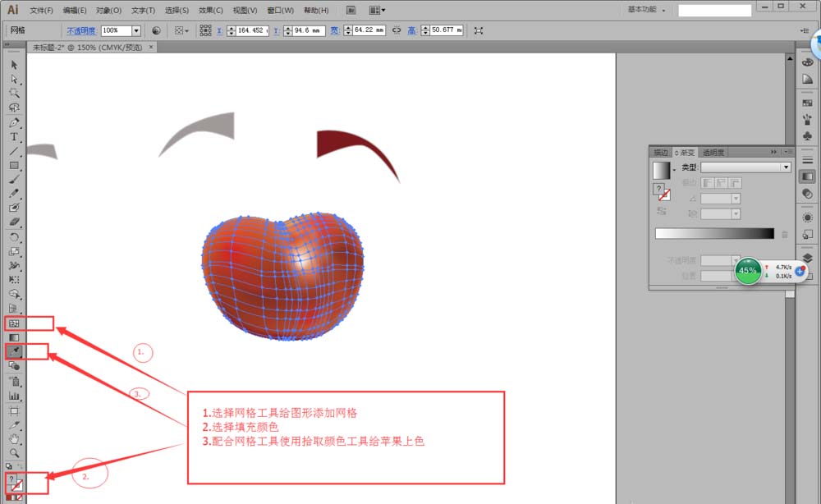Select the Type tool

(x=13, y=138)
